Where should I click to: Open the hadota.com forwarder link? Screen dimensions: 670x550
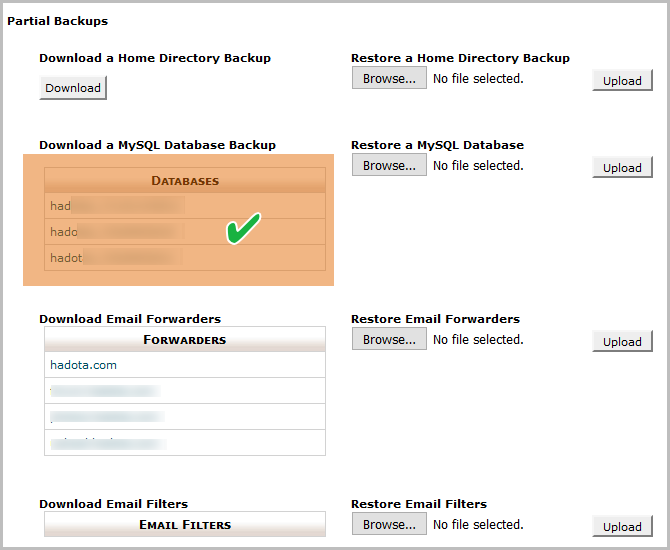click(83, 365)
